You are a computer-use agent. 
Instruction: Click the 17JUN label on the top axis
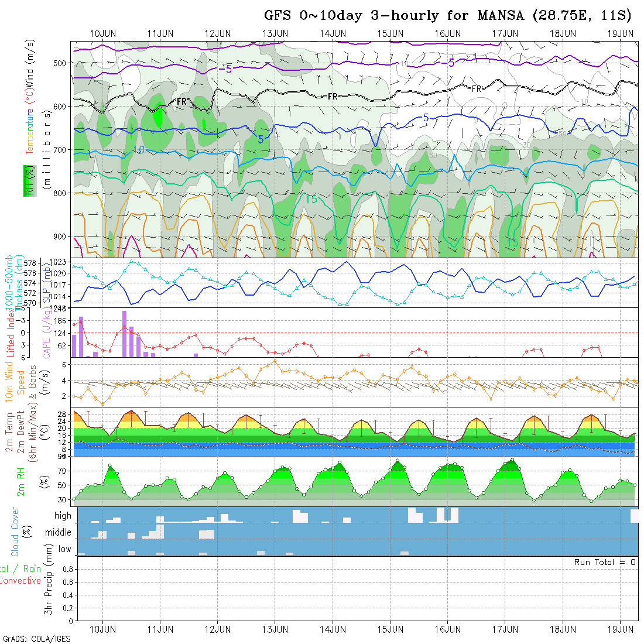pos(505,34)
